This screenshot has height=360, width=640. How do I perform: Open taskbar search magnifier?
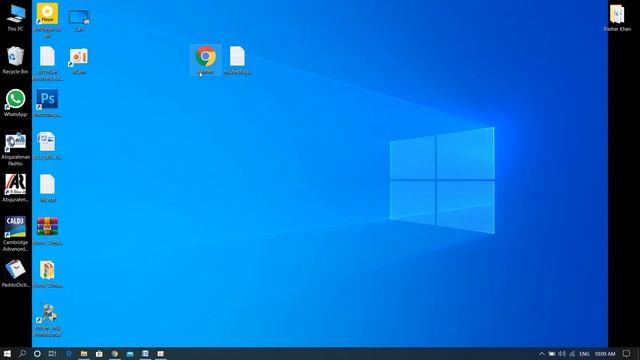click(22, 354)
